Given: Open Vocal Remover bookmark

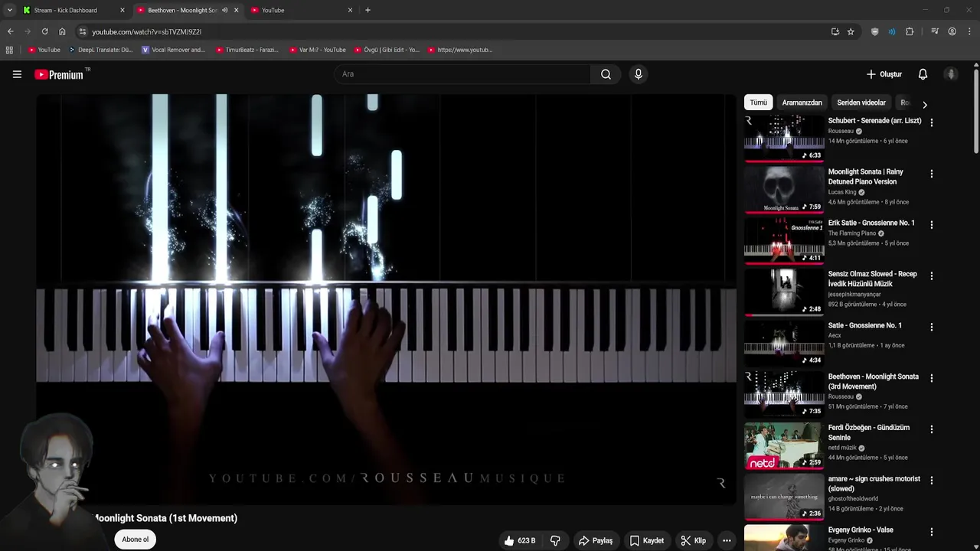Looking at the screenshot, I should 174,50.
